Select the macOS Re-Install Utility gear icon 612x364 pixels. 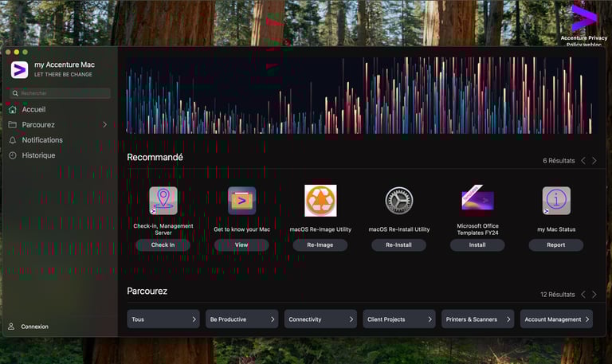point(399,201)
